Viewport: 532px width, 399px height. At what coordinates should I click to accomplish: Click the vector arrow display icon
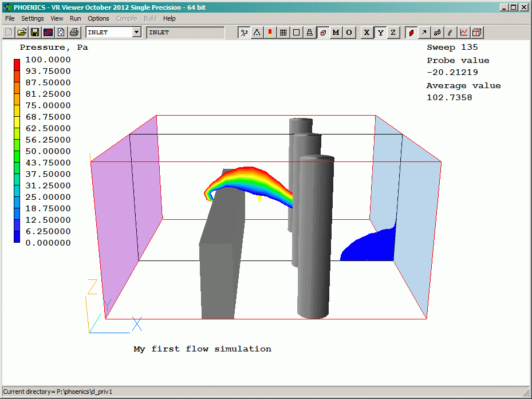pyautogui.click(x=424, y=33)
